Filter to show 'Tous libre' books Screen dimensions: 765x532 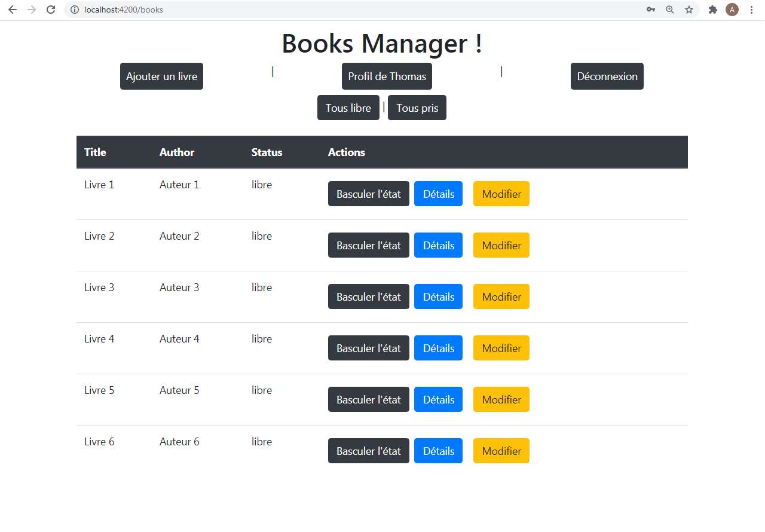pyautogui.click(x=348, y=108)
